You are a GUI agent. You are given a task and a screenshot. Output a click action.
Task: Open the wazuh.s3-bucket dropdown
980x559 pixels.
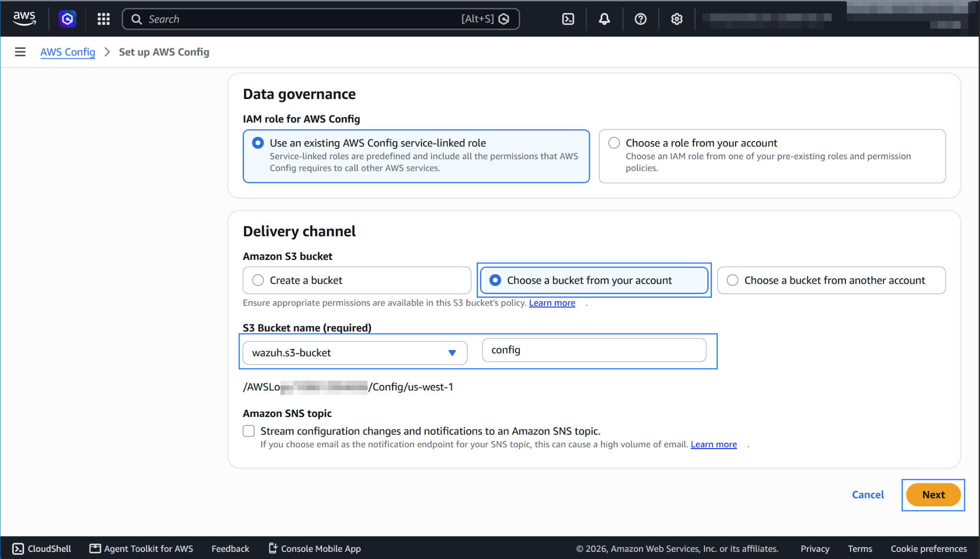click(x=355, y=353)
